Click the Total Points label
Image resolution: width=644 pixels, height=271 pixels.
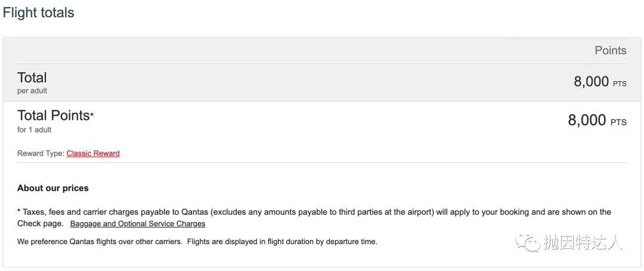(x=53, y=116)
